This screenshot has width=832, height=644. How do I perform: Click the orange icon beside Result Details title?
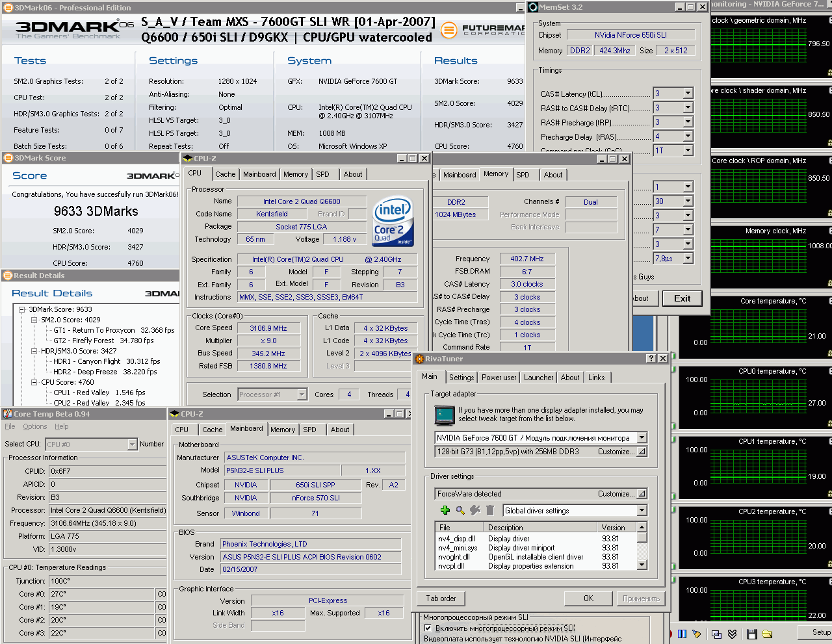click(x=8, y=276)
